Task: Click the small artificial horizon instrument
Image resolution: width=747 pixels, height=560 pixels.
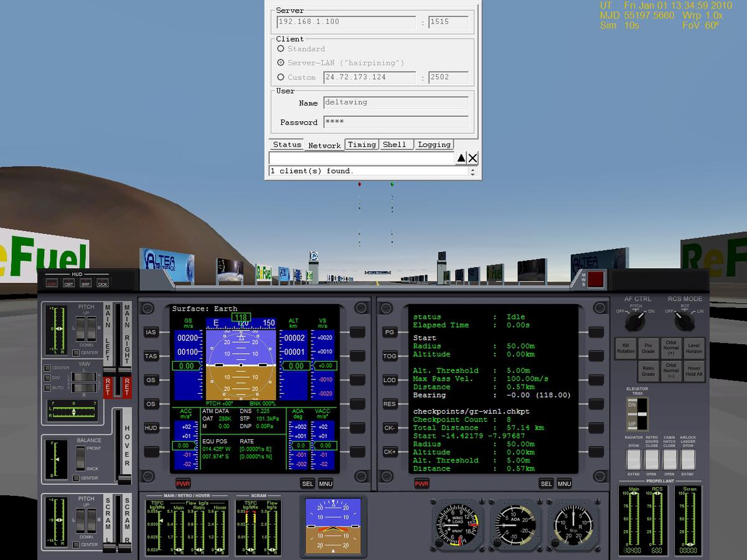Action: (x=333, y=526)
